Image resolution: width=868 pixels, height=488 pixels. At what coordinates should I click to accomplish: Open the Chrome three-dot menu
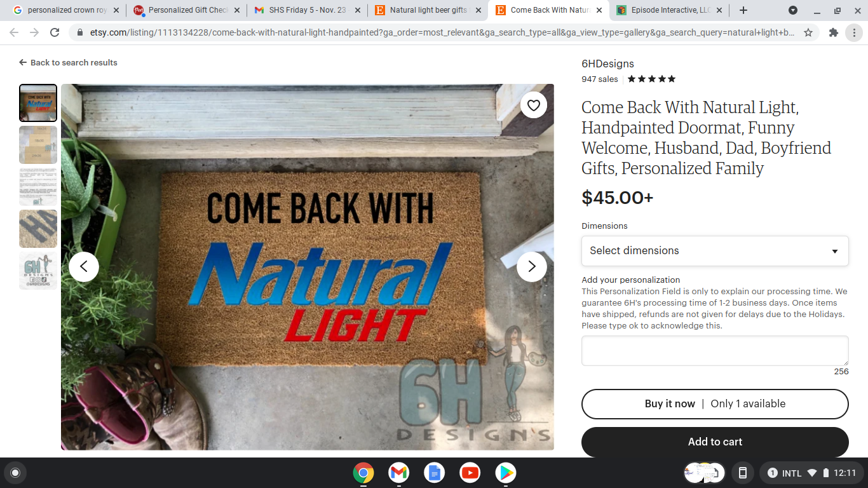pyautogui.click(x=854, y=32)
